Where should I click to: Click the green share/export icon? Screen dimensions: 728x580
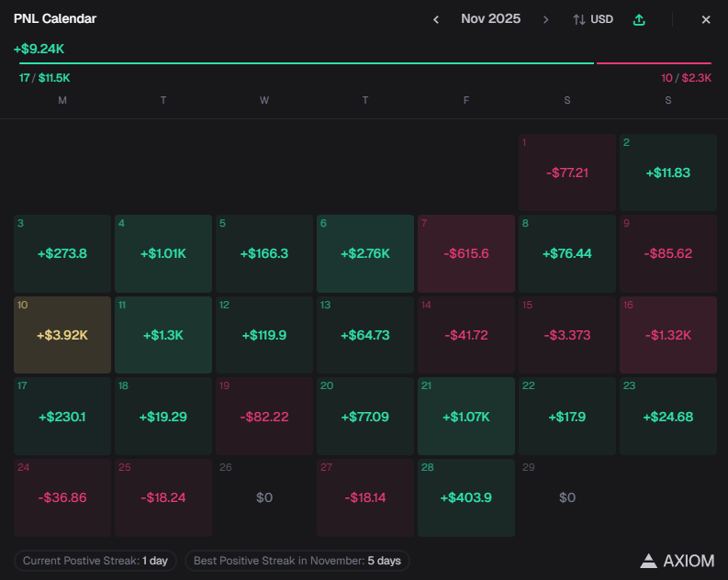(639, 19)
